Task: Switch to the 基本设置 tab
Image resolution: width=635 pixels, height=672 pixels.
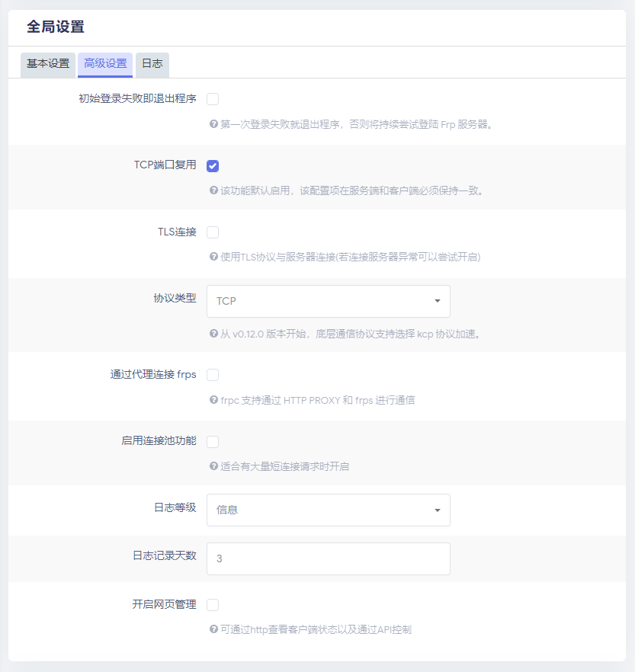Action: (x=48, y=64)
